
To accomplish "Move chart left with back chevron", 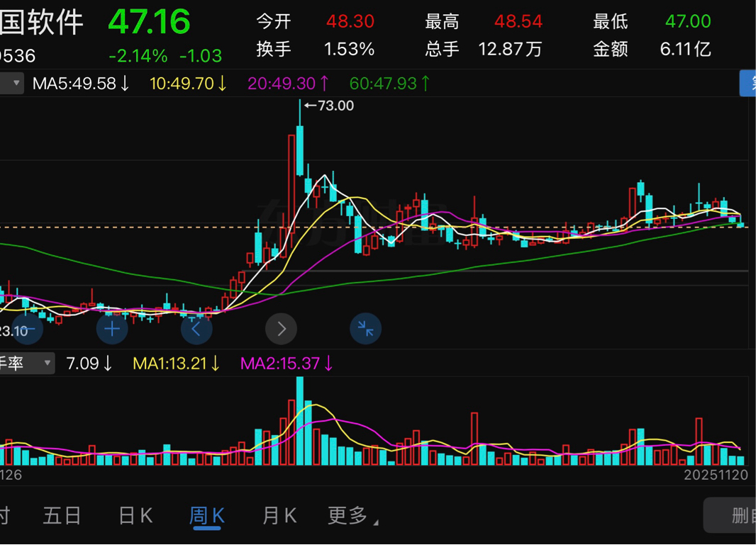I will (196, 329).
